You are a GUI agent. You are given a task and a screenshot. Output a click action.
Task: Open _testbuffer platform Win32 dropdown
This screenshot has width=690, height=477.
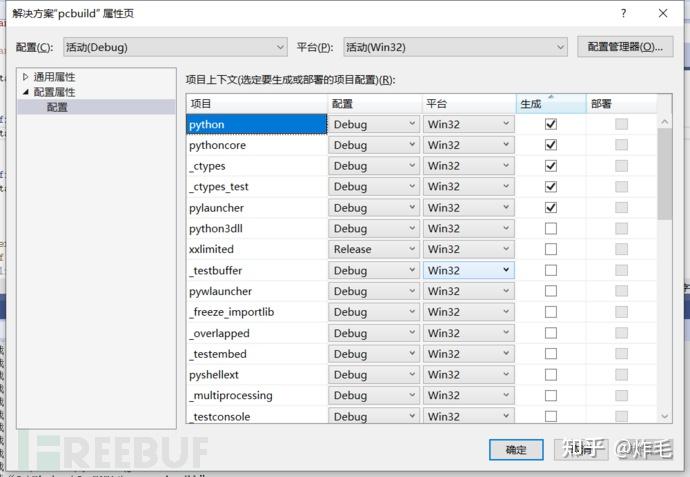469,270
